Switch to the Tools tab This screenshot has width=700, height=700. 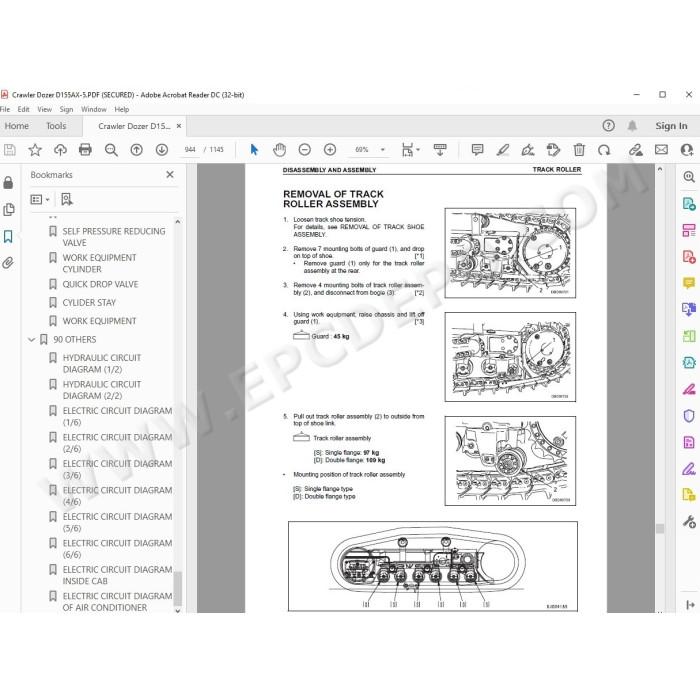(56, 126)
